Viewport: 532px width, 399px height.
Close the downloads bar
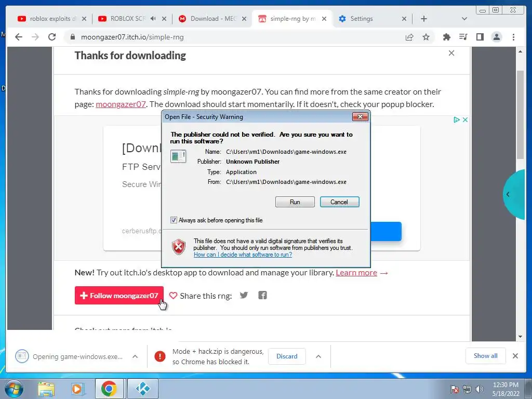point(515,356)
